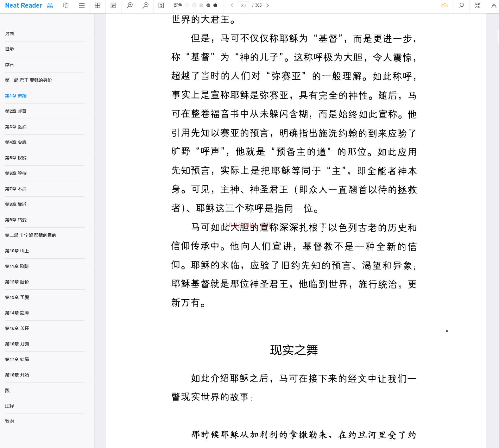Viewport: 499px width, 448px height.
Task: Open the library books icon in toolbar
Action: [x=66, y=5]
